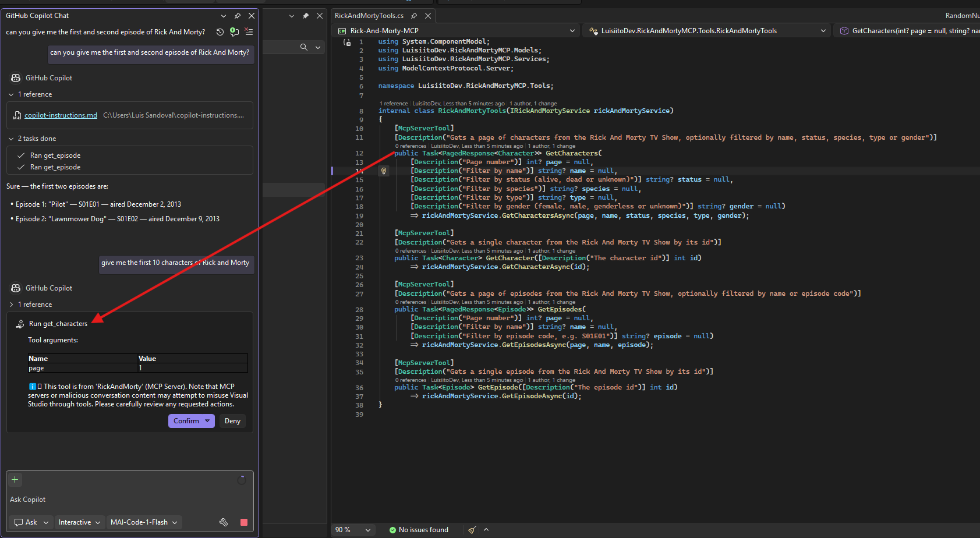Open the tools wrench selector
Screen dimensions: 980x538
pyautogui.click(x=224, y=522)
